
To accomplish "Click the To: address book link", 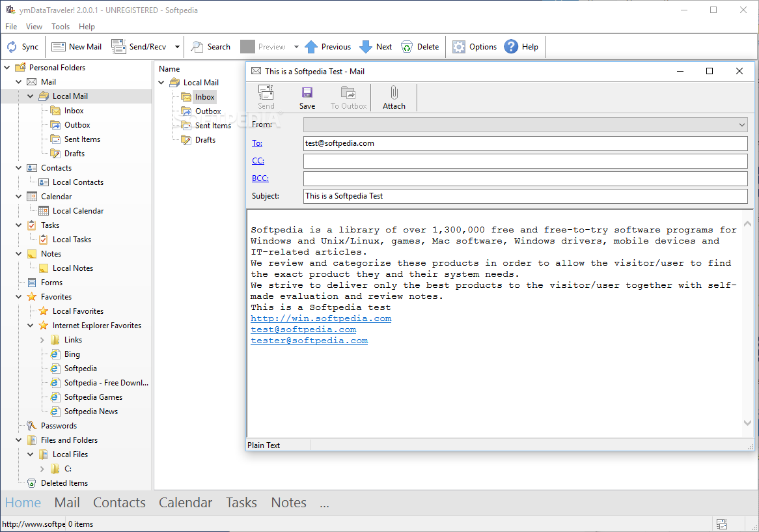I will (257, 143).
